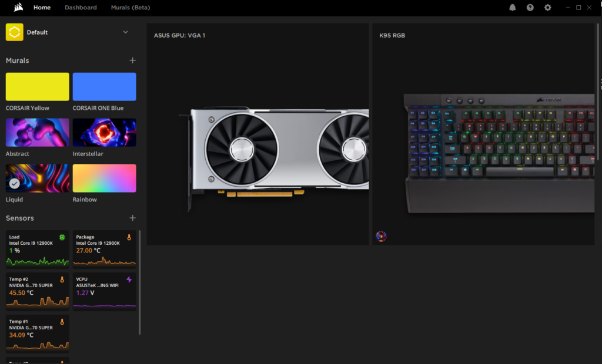Select the Abstract mural thumbnail
This screenshot has width=602, height=364.
pos(37,132)
